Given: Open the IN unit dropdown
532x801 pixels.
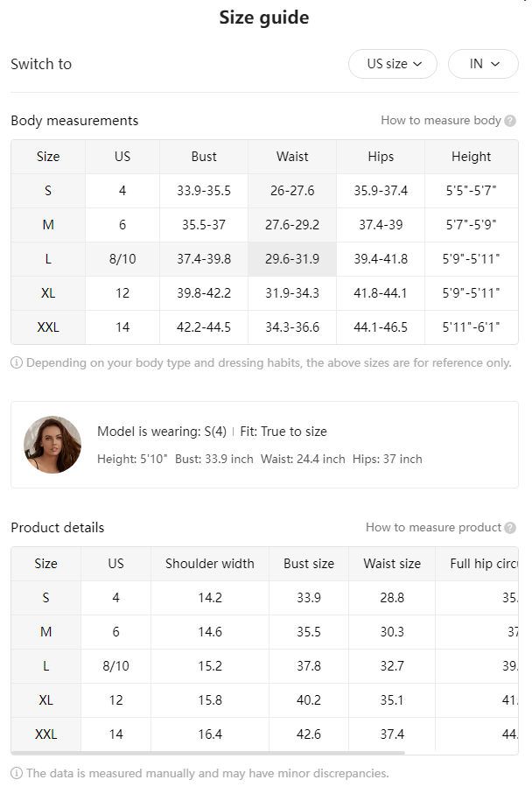Looking at the screenshot, I should (x=483, y=64).
